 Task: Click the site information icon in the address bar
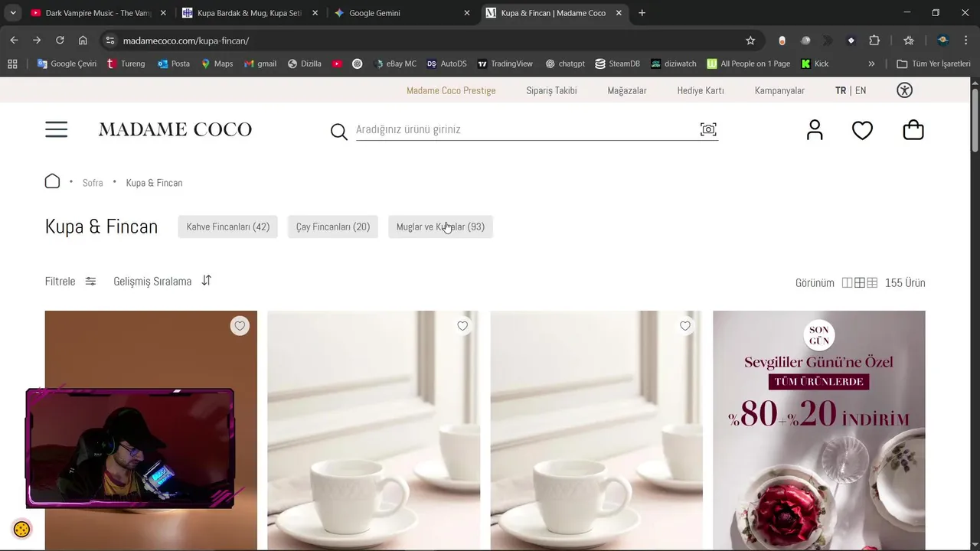109,41
